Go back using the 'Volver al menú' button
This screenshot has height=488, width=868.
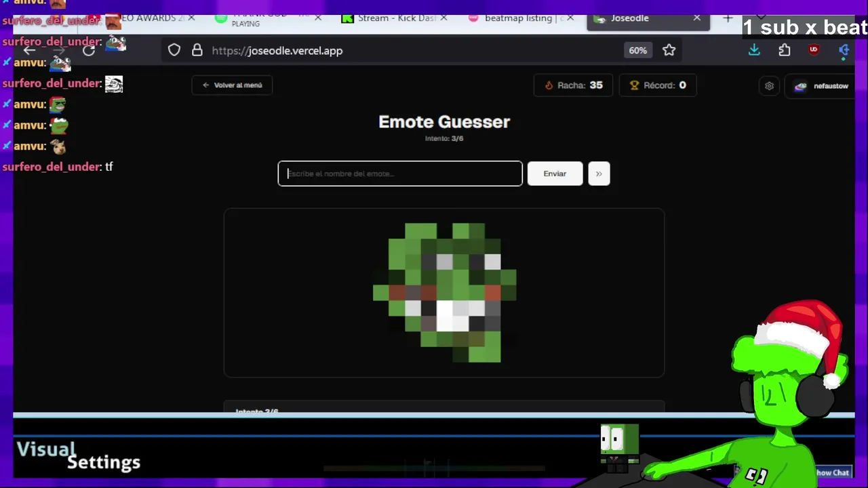pyautogui.click(x=232, y=85)
